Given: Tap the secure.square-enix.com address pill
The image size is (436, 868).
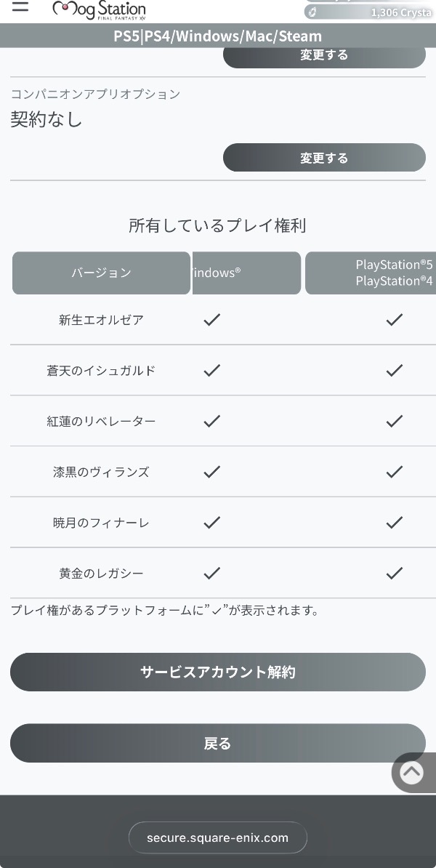Looking at the screenshot, I should click(217, 837).
